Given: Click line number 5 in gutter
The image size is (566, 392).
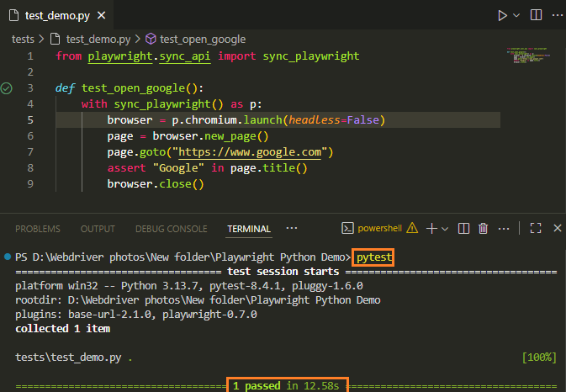Looking at the screenshot, I should click(x=30, y=119).
